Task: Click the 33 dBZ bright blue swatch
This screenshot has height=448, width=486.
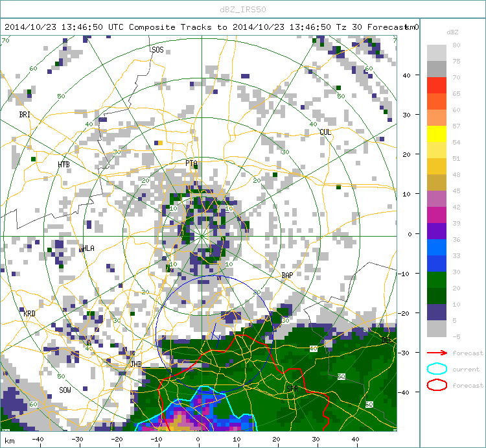Action: pyautogui.click(x=437, y=247)
